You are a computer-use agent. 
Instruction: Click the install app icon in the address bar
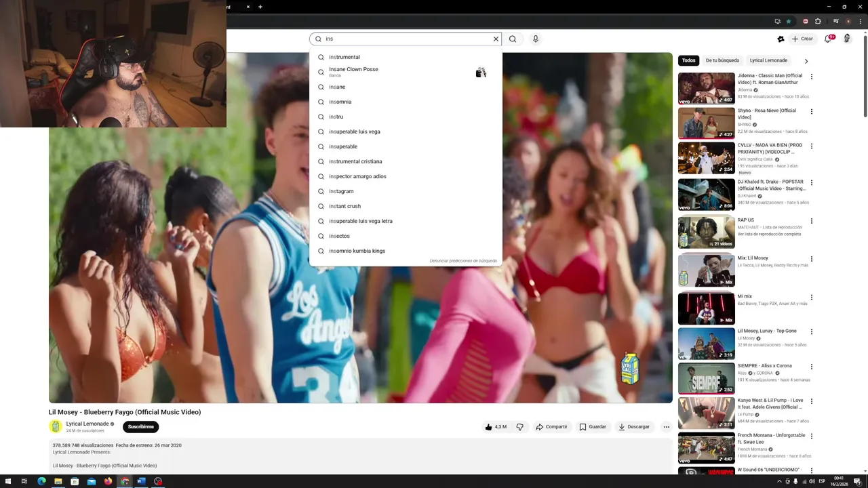click(778, 21)
